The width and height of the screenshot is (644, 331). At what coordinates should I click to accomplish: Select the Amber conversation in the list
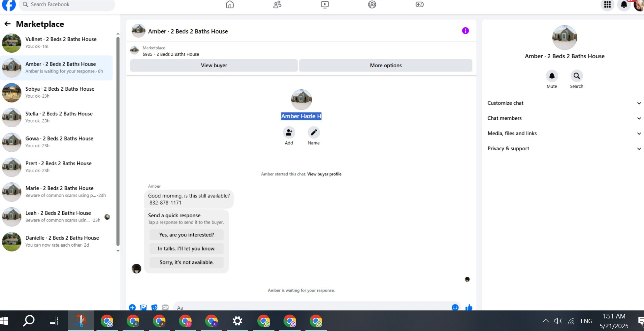pos(56,68)
